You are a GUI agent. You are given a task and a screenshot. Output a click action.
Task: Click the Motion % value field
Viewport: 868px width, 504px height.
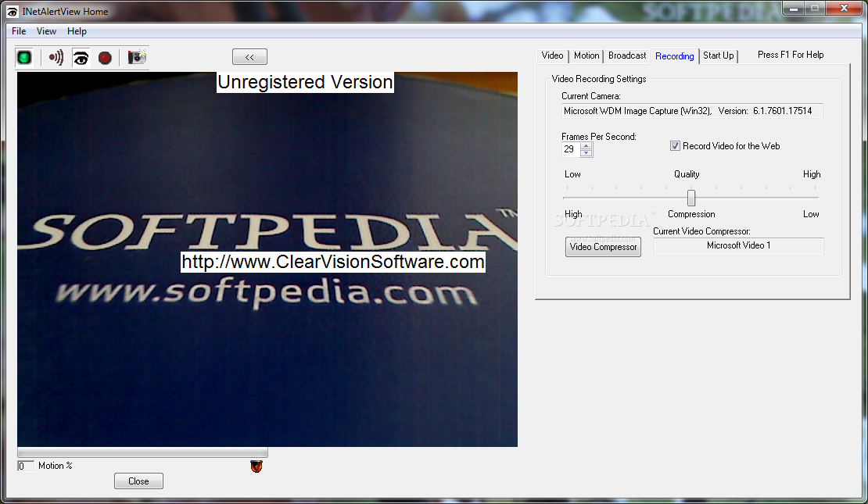26,466
